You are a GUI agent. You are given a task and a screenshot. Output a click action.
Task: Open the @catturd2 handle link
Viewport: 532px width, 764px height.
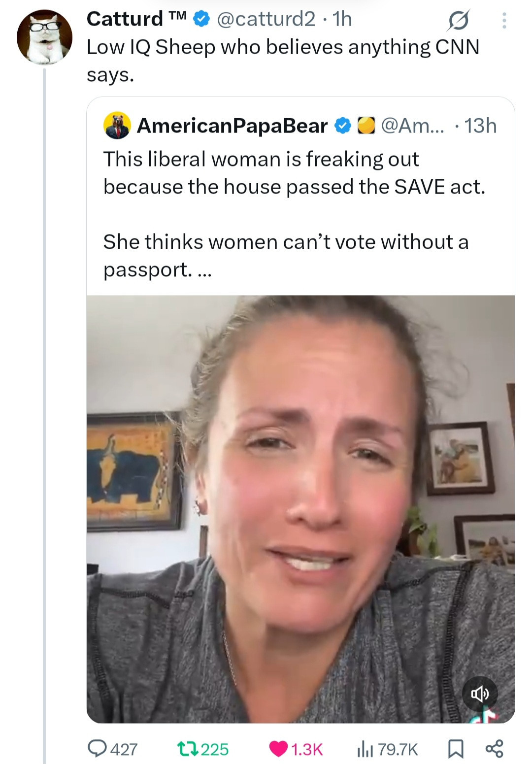click(x=266, y=19)
